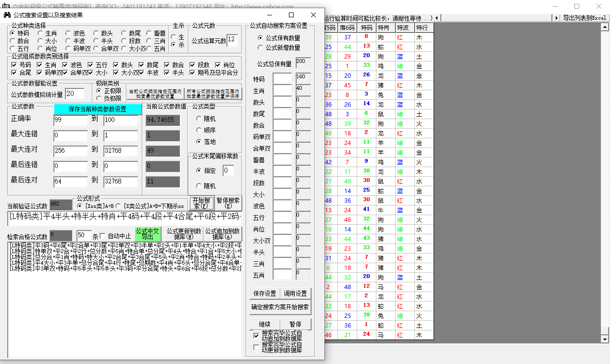Select 随机 under 公式类型
Viewport: 610px width, 364px height.
(x=199, y=119)
